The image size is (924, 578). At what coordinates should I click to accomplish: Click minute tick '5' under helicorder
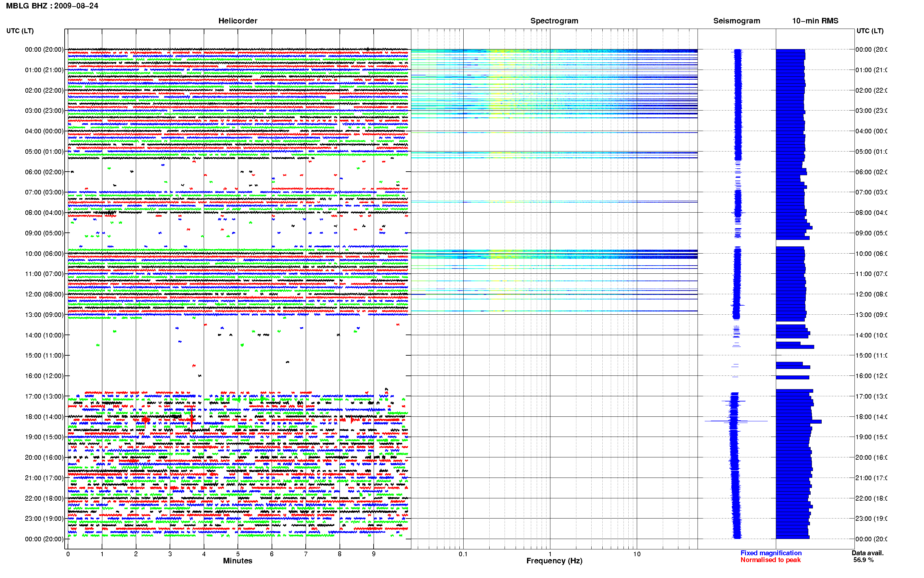(237, 554)
